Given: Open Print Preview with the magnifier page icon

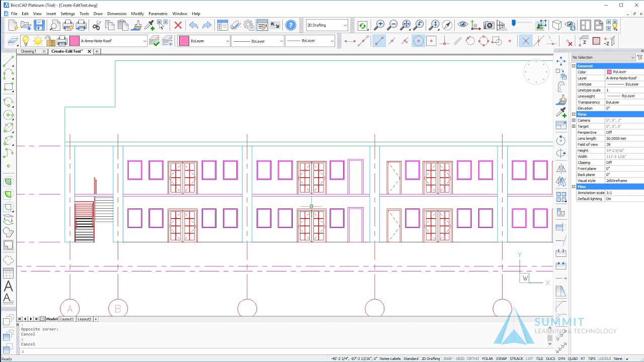Looking at the screenshot, I should (x=55, y=25).
